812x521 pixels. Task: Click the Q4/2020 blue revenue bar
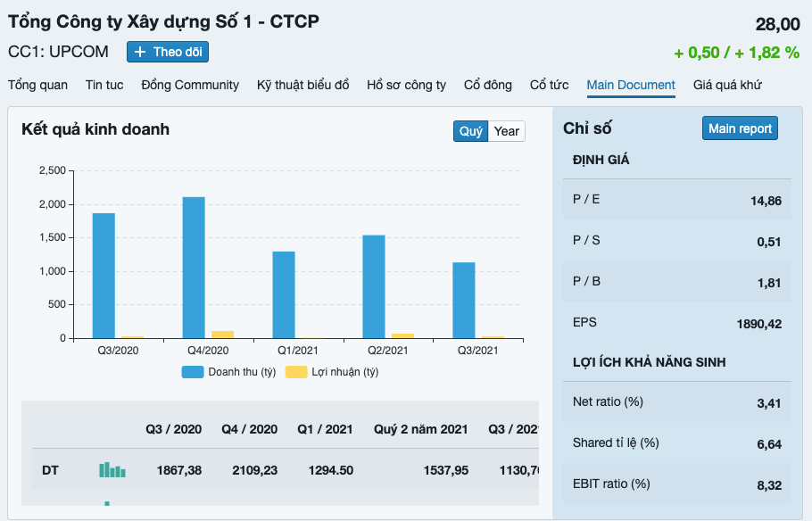click(x=194, y=268)
